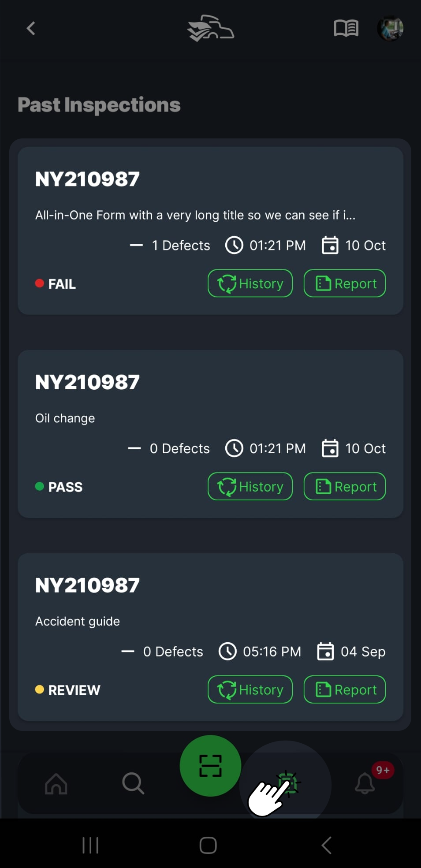Open the All-in-One Form inspection card
Image resolution: width=421 pixels, height=868 pixels.
click(x=195, y=215)
